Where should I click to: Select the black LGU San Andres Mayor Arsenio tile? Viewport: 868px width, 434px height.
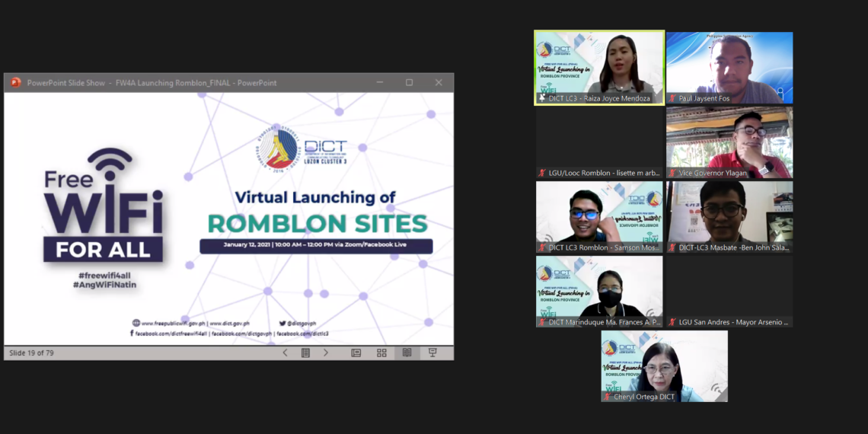[729, 291]
